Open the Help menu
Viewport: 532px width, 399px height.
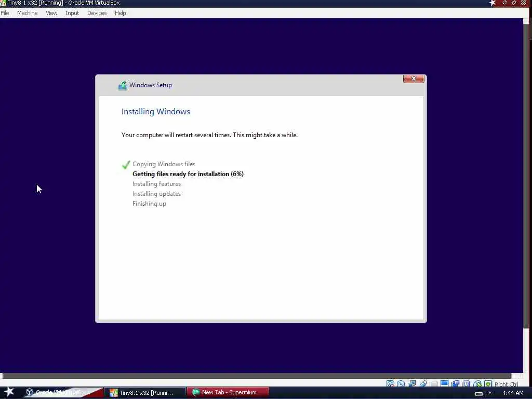pos(120,13)
